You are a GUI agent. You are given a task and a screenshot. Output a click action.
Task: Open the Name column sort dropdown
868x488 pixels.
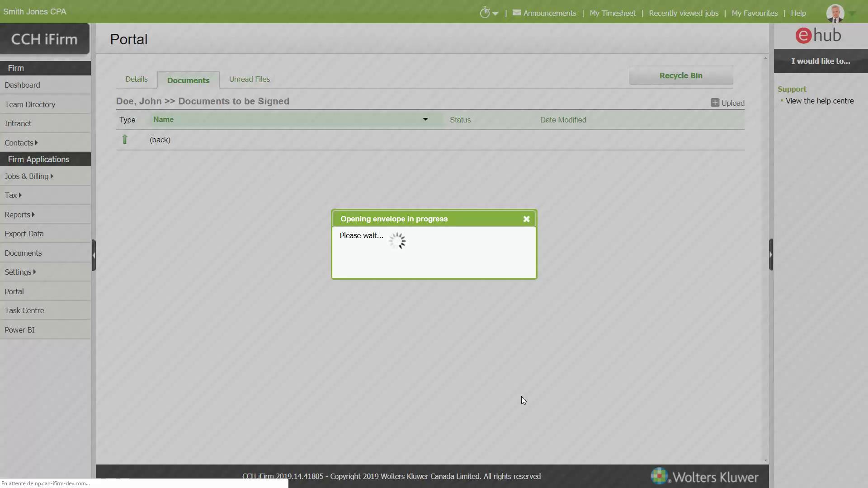425,119
